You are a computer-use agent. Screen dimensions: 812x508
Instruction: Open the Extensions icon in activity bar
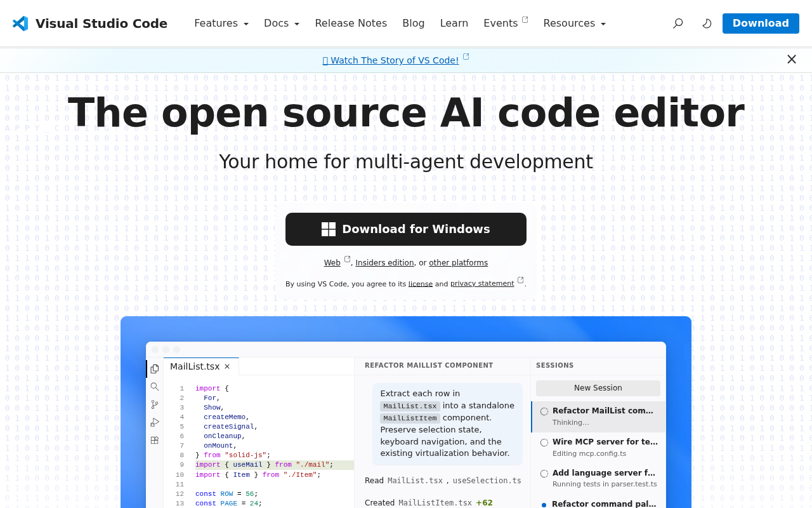pyautogui.click(x=155, y=440)
